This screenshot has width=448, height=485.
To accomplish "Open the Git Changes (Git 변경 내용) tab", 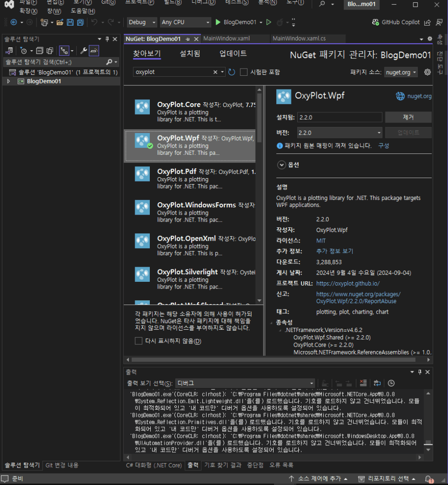I will coord(62,465).
